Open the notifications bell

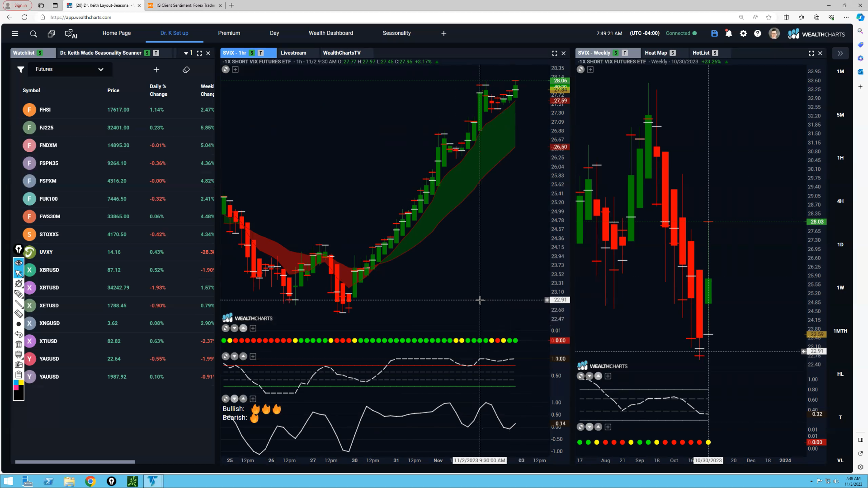coord(729,33)
